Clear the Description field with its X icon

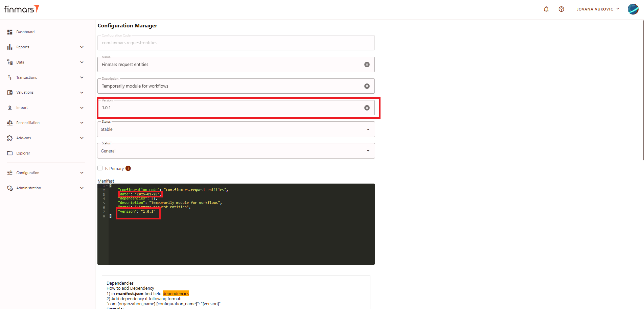click(x=367, y=86)
